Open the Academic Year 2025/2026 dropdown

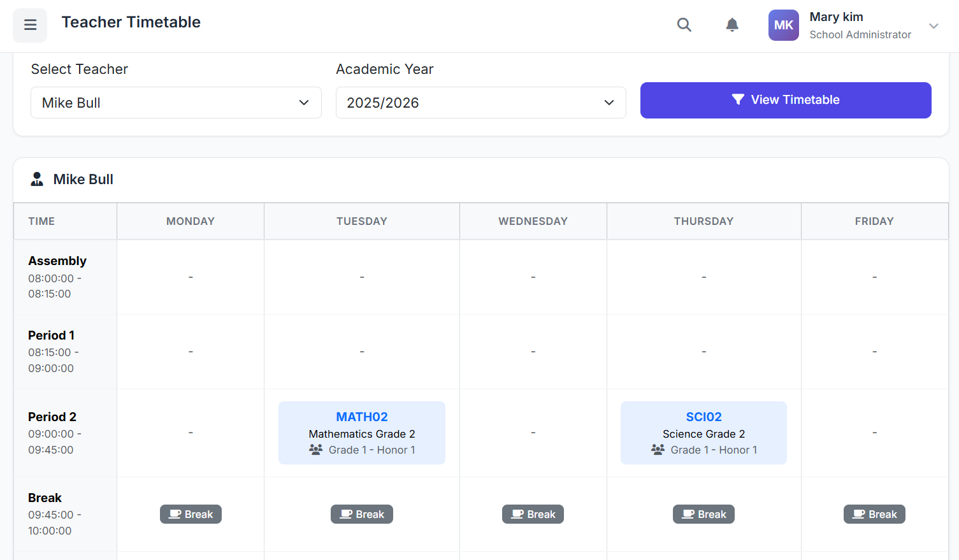(x=480, y=102)
